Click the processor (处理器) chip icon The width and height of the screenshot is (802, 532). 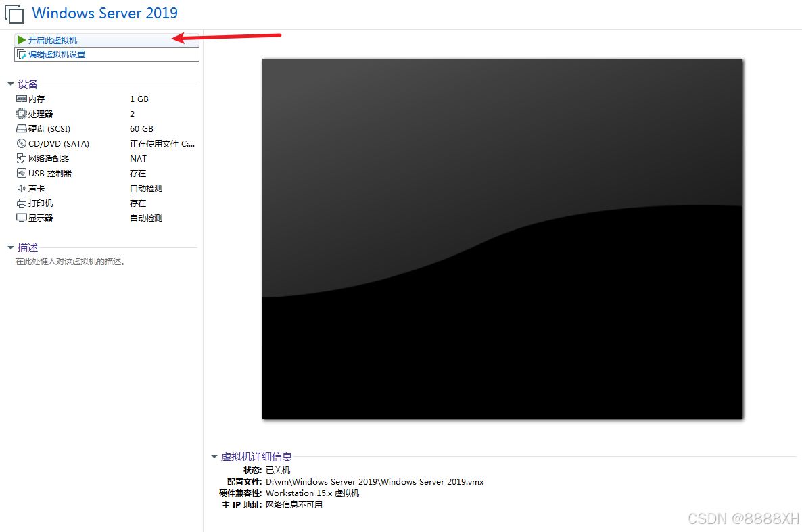pyautogui.click(x=22, y=114)
